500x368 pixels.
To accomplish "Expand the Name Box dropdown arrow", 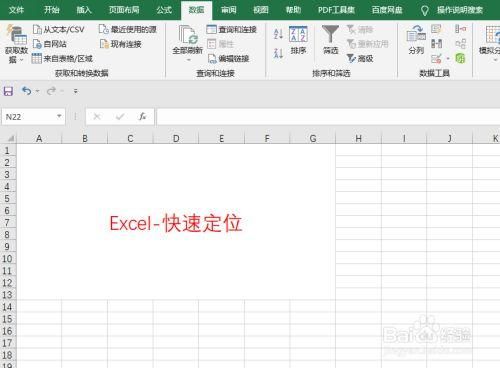I will click(x=59, y=116).
